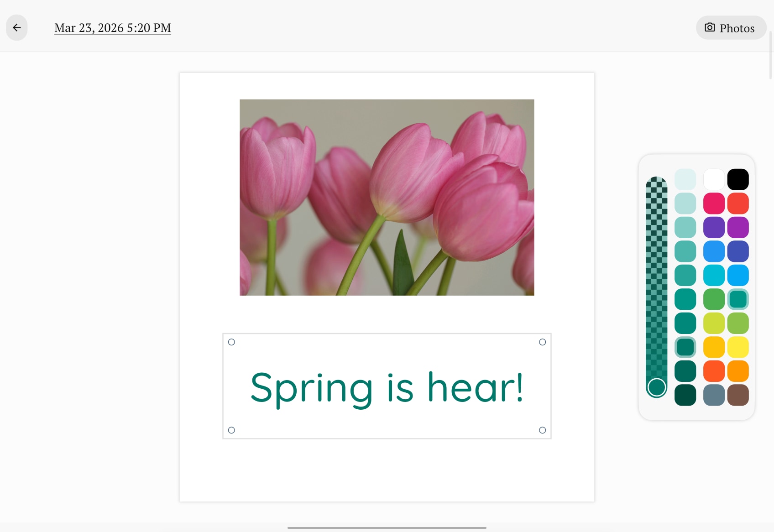Select the slate gray swatch
774x532 pixels.
714,395
